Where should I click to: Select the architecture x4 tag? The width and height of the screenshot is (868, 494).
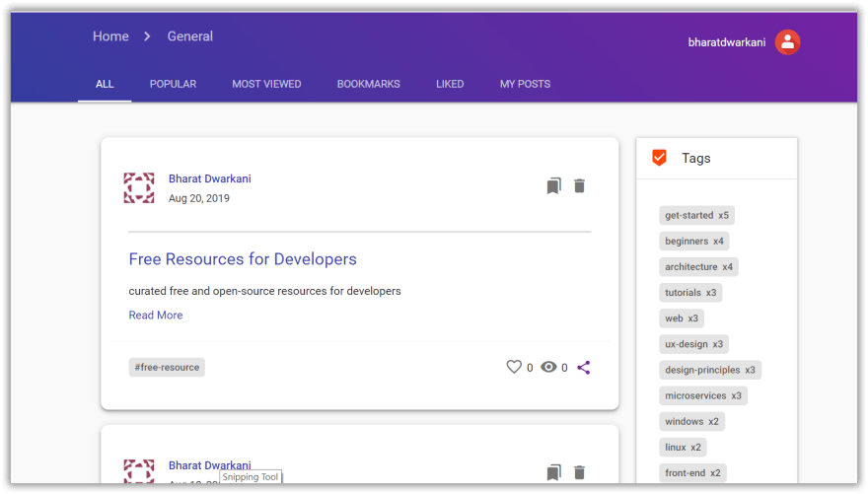click(698, 266)
